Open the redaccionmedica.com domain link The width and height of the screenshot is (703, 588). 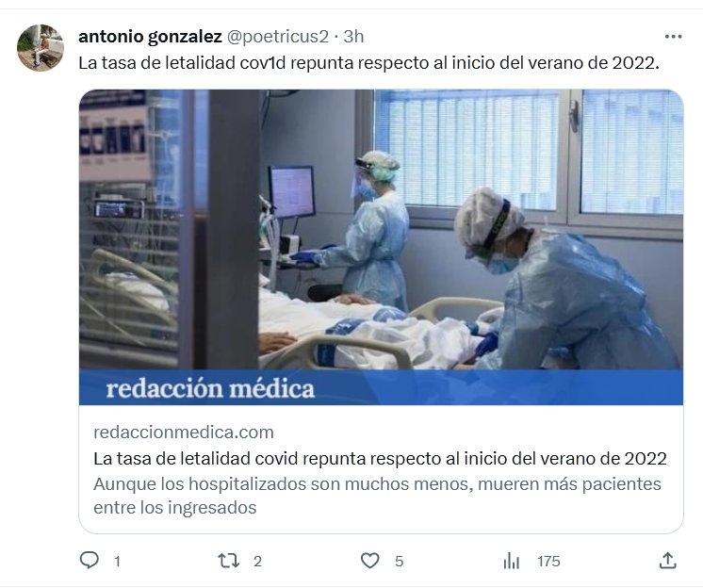pyautogui.click(x=184, y=433)
